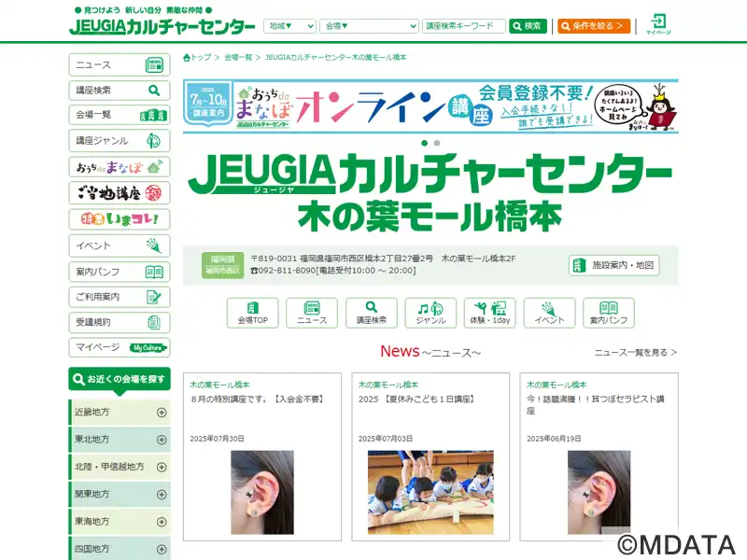Expand 四国地方 region
The width and height of the screenshot is (747, 560).
[x=120, y=549]
